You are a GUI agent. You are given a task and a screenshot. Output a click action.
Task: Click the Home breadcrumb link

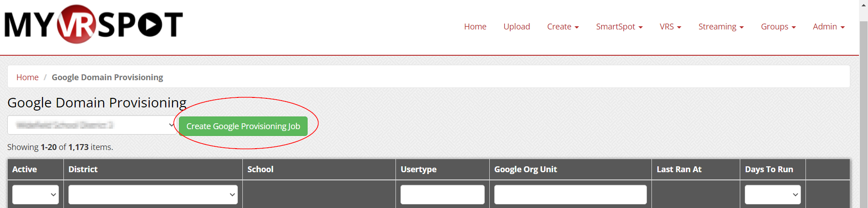28,77
